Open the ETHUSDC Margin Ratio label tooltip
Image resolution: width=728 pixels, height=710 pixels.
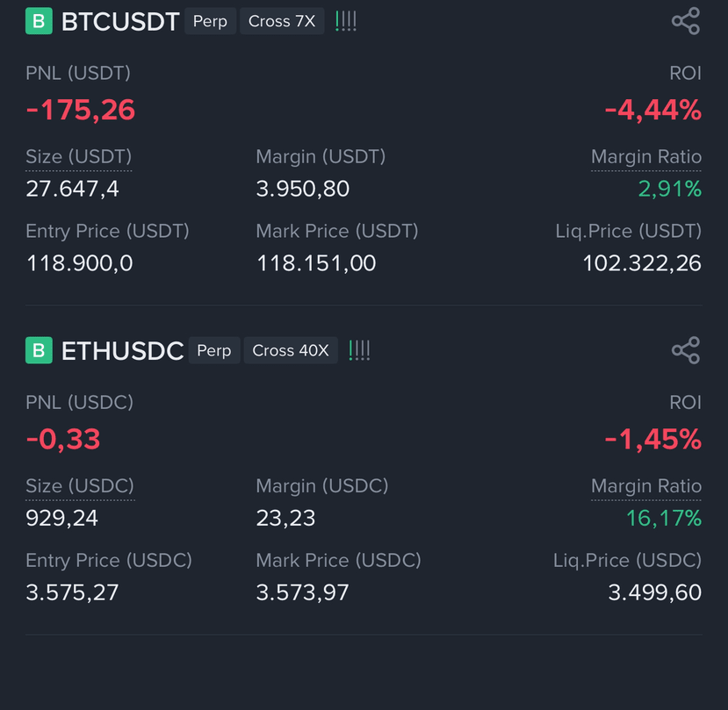[x=645, y=486]
